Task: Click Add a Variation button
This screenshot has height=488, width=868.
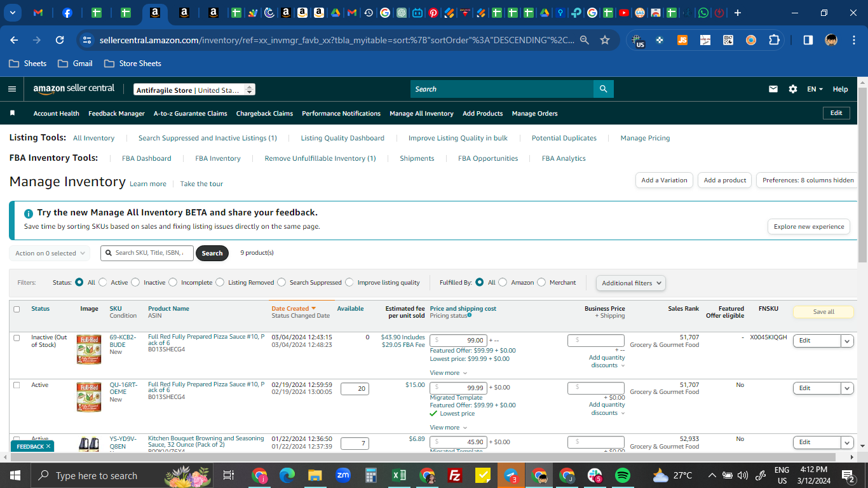Action: point(664,180)
